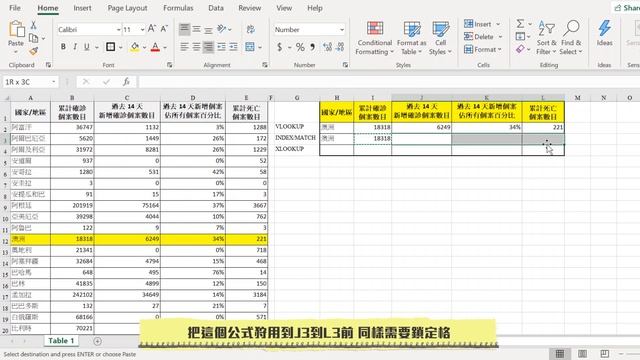Switch to the Page Layout tab
This screenshot has height=360, width=640.
[x=127, y=8]
